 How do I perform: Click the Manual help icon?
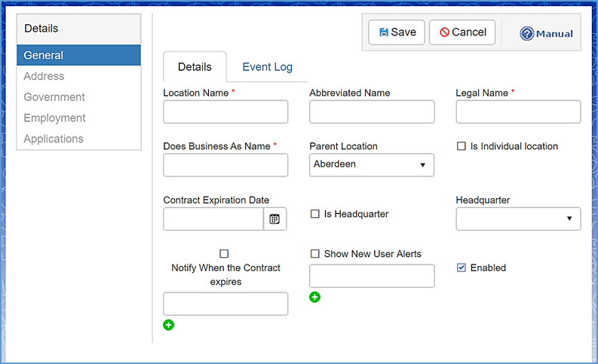pos(527,34)
